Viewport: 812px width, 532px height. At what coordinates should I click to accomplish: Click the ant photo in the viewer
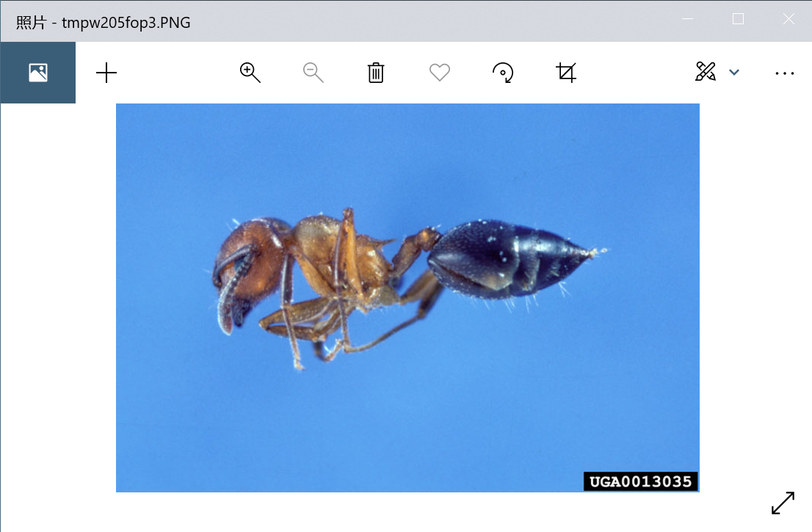(407, 298)
